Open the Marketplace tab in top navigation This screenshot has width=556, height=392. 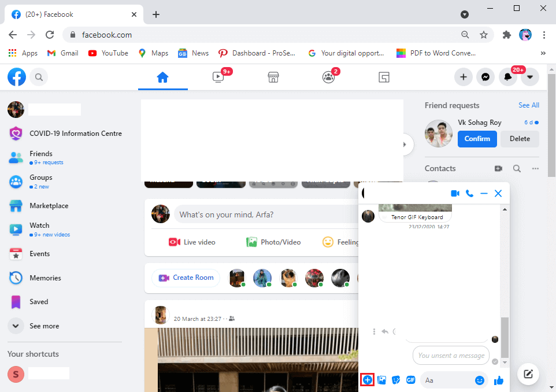coord(273,77)
